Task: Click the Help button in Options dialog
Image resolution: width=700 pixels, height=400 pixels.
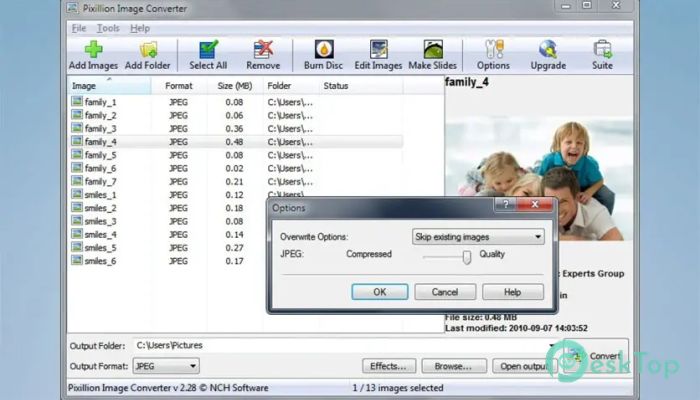Action: point(513,292)
